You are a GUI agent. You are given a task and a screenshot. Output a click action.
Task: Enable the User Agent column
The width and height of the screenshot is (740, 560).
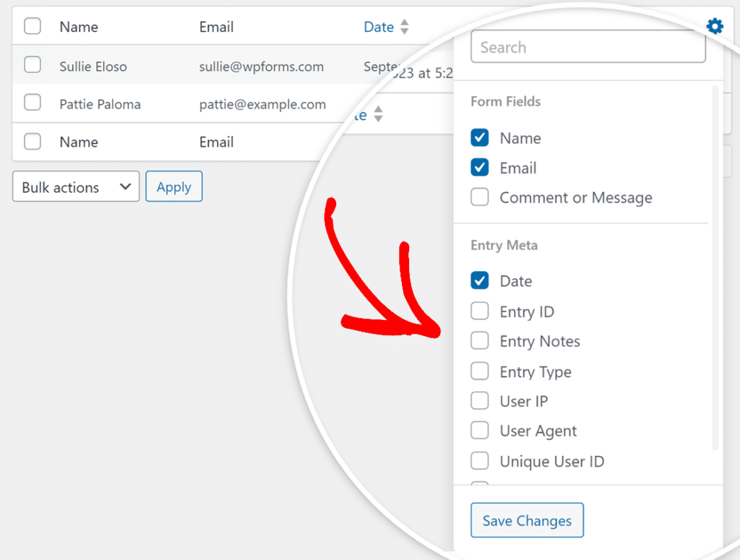pyautogui.click(x=479, y=431)
